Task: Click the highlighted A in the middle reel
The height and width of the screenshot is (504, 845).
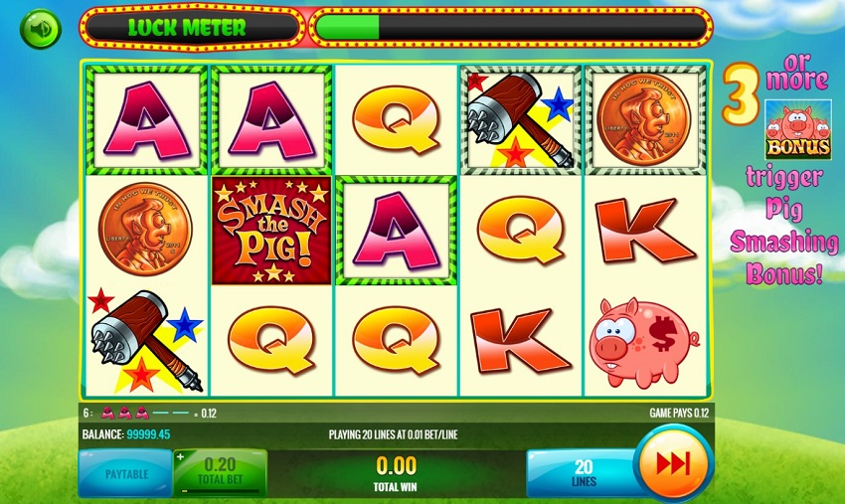Action: pos(396,231)
